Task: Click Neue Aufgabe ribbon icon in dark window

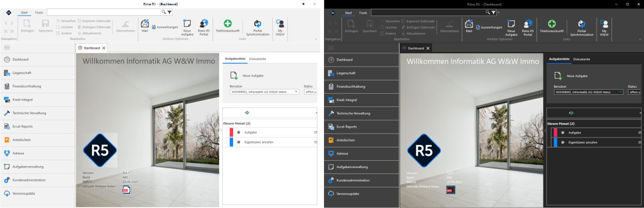Action: (511, 28)
